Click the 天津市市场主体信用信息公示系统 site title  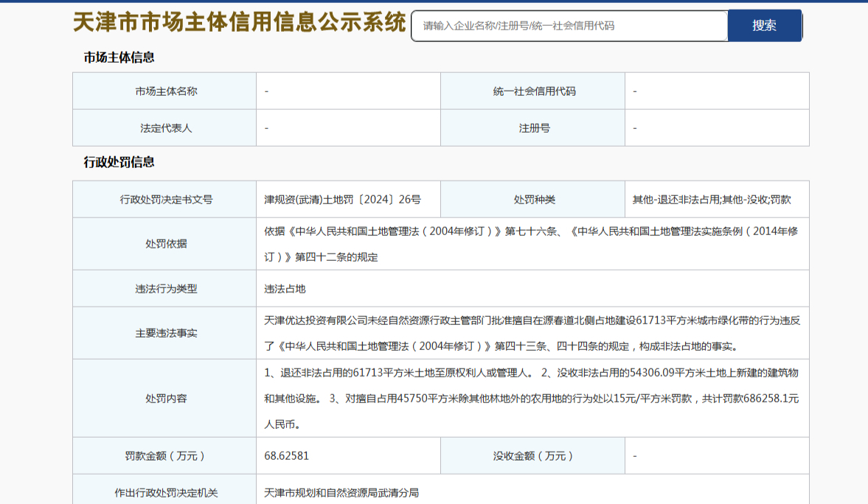(x=239, y=23)
